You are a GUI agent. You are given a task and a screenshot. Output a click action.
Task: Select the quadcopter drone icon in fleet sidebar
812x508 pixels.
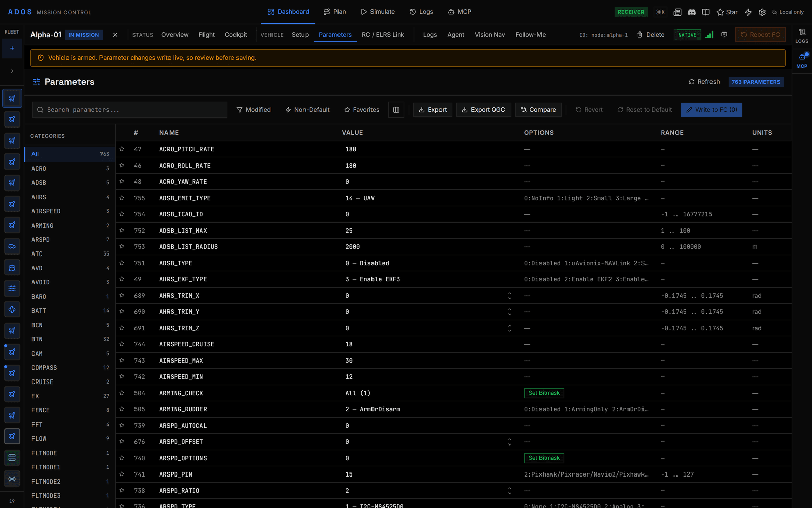coord(12,310)
